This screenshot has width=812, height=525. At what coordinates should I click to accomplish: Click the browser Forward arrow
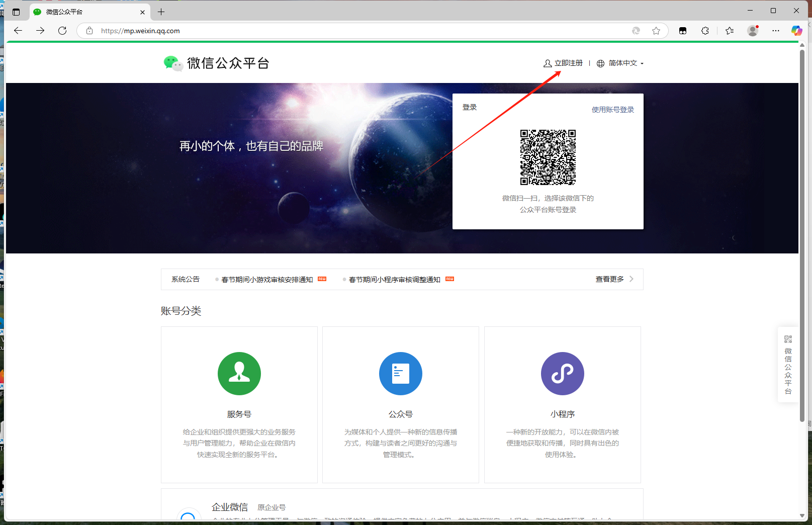tap(40, 31)
